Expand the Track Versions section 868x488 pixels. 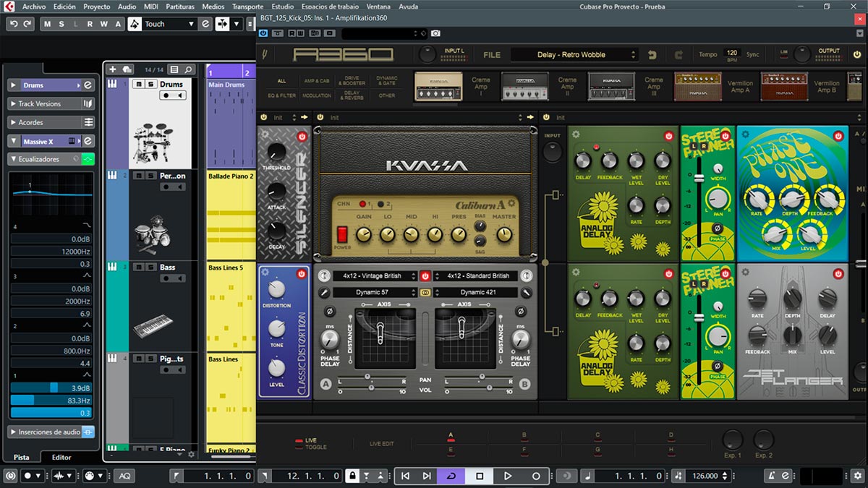(x=13, y=104)
